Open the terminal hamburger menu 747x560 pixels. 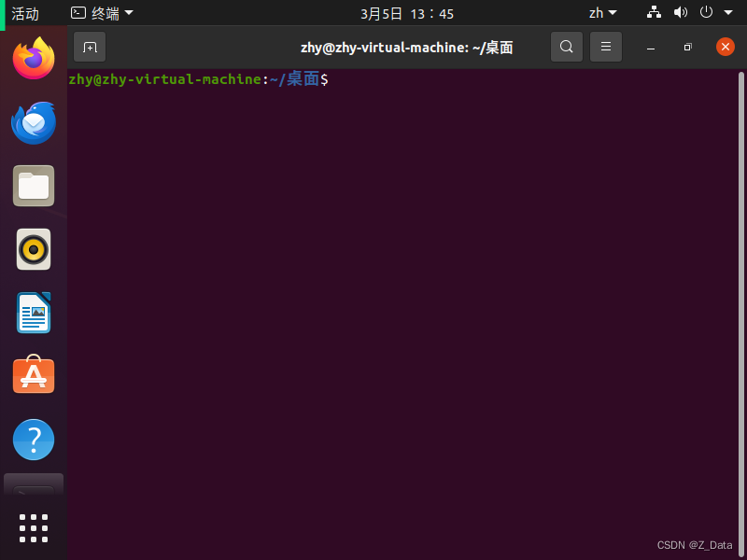[x=606, y=47]
